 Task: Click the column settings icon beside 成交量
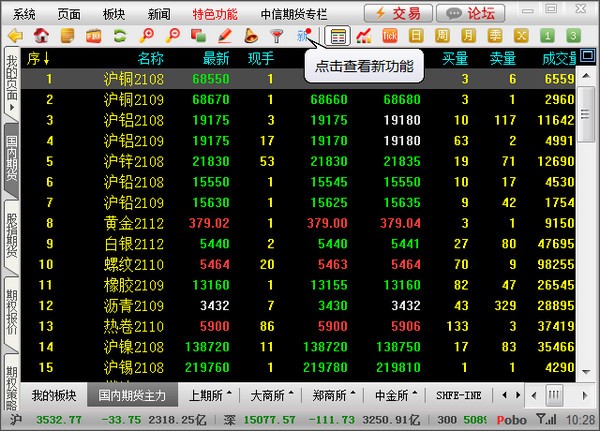[588, 56]
